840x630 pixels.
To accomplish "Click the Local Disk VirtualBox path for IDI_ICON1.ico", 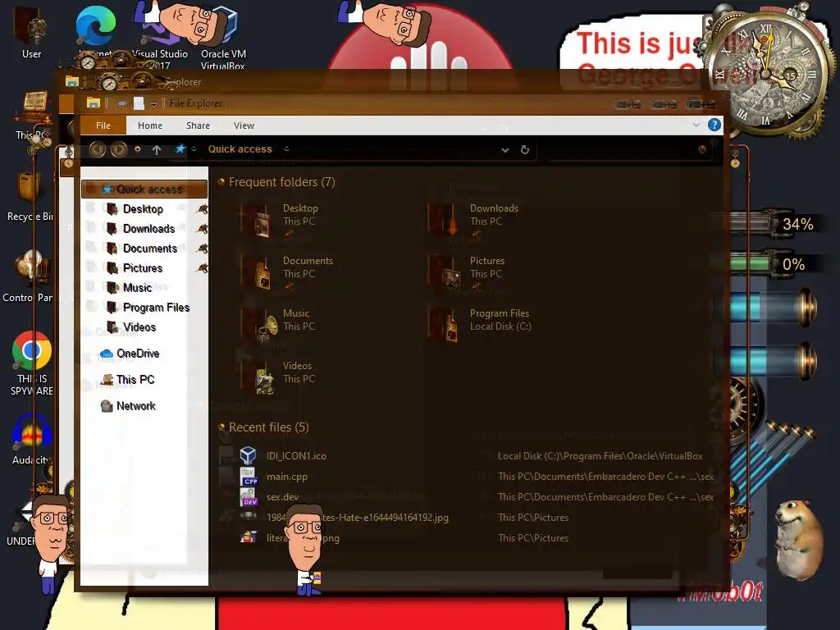I will pos(600,456).
